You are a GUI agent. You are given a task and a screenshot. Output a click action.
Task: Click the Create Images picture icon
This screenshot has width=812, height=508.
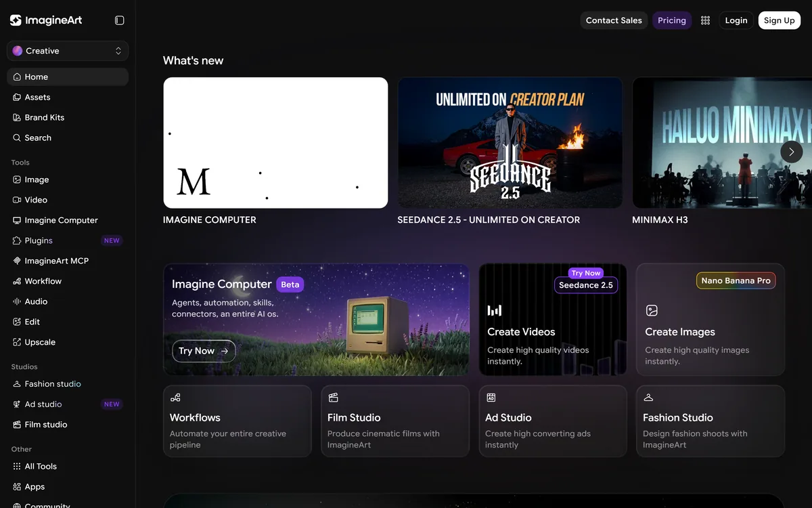tap(652, 310)
